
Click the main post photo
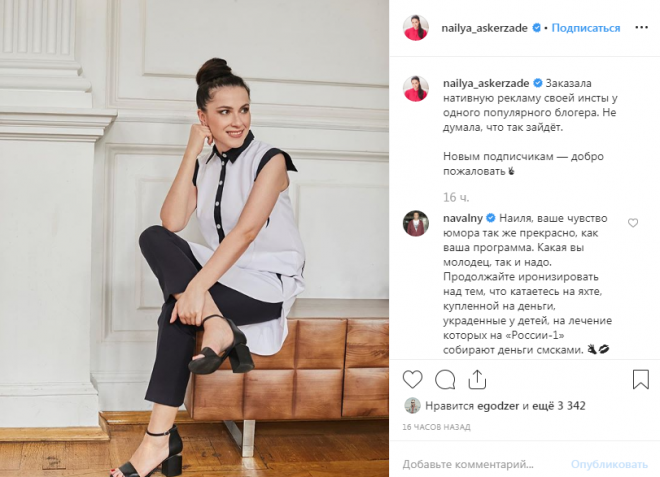(194, 238)
